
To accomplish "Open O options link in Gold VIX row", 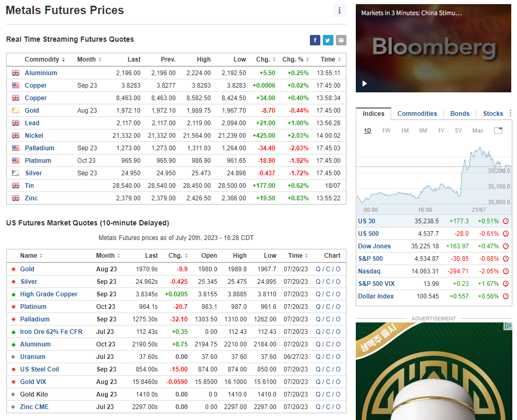I will 338,382.
